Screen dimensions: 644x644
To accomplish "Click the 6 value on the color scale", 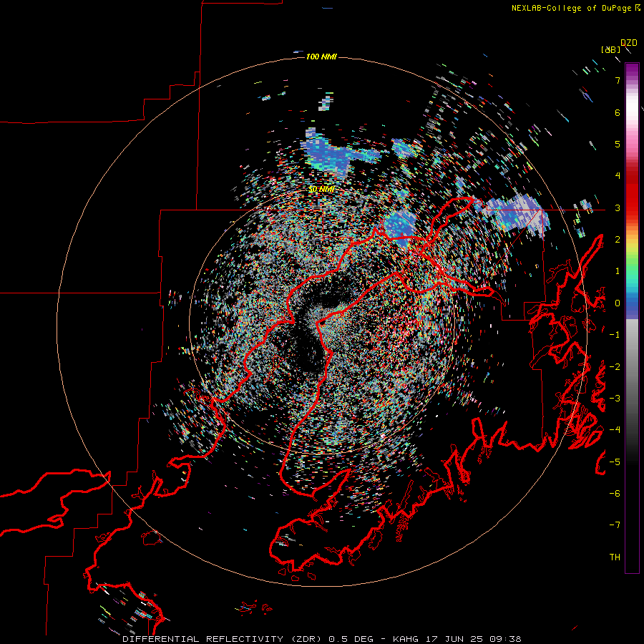I will click(x=618, y=112).
